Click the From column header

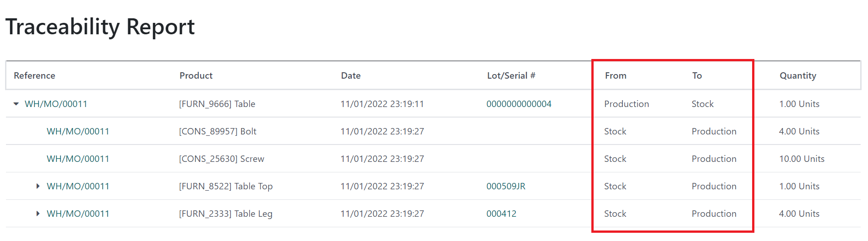616,75
